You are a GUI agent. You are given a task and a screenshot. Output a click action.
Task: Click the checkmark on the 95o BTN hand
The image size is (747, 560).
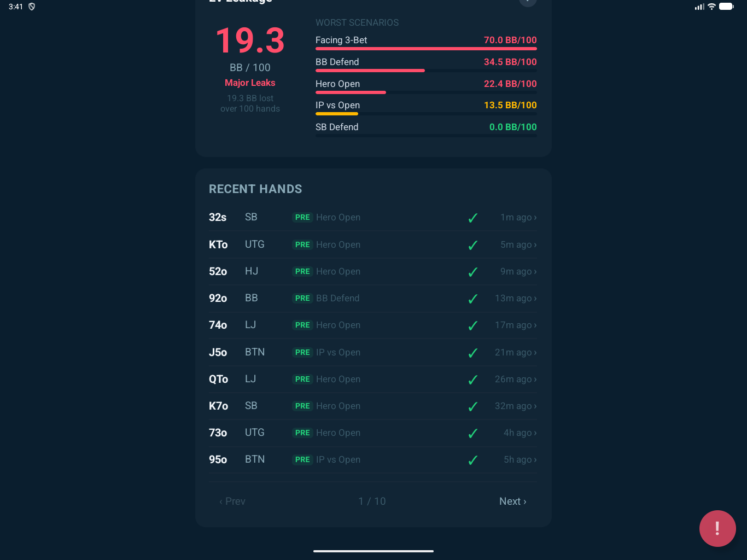click(x=473, y=460)
